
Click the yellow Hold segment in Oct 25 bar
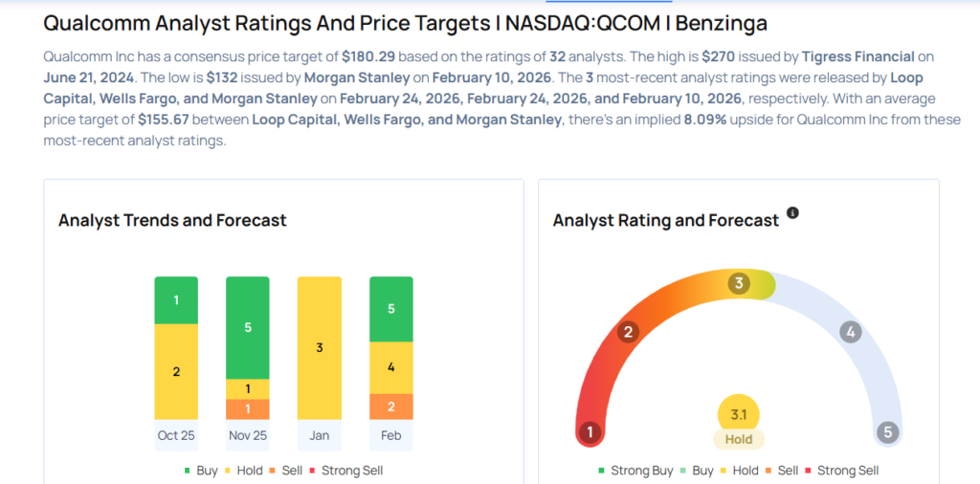point(176,371)
